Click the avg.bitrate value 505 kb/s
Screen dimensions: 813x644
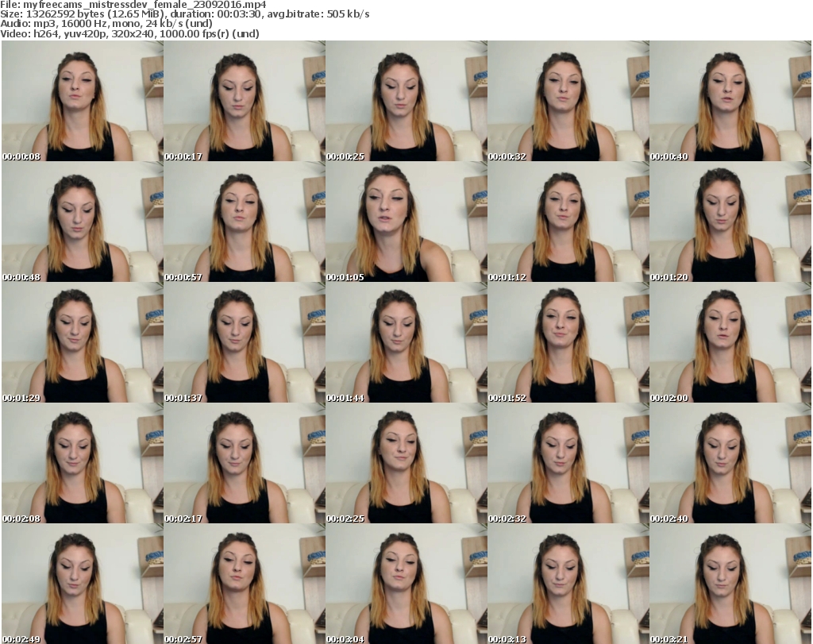[x=348, y=14]
